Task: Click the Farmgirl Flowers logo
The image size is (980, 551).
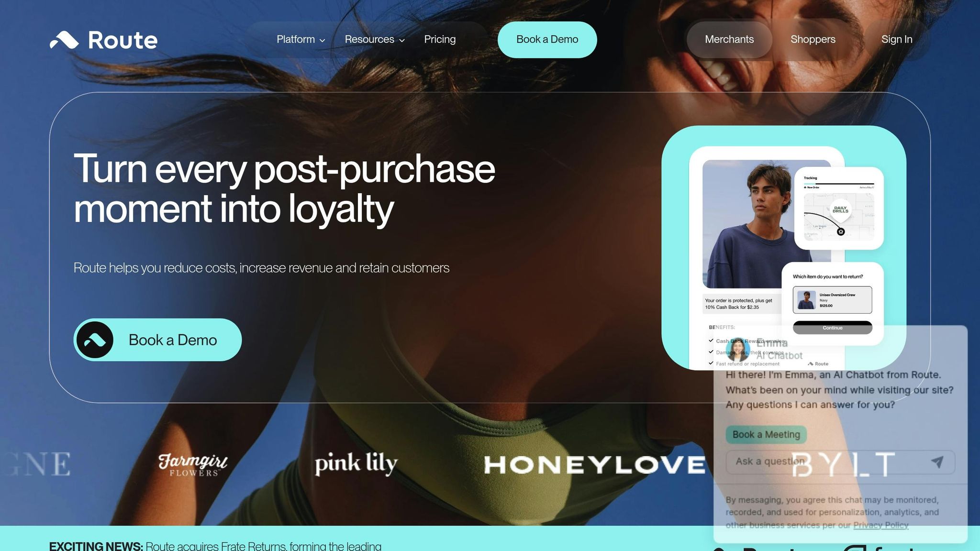Action: (x=193, y=464)
